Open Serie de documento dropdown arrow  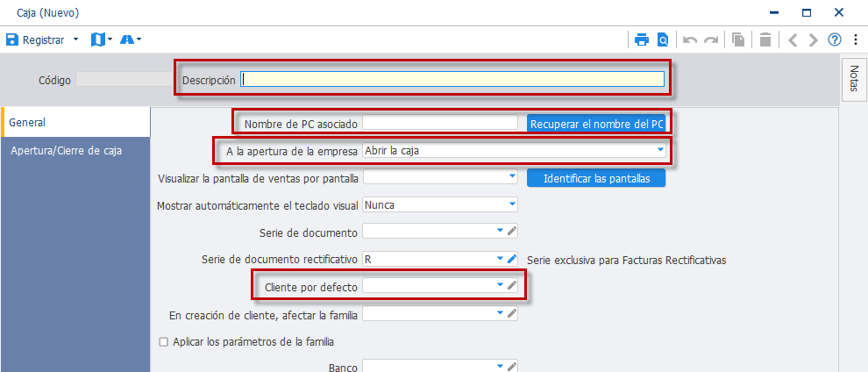click(x=501, y=231)
